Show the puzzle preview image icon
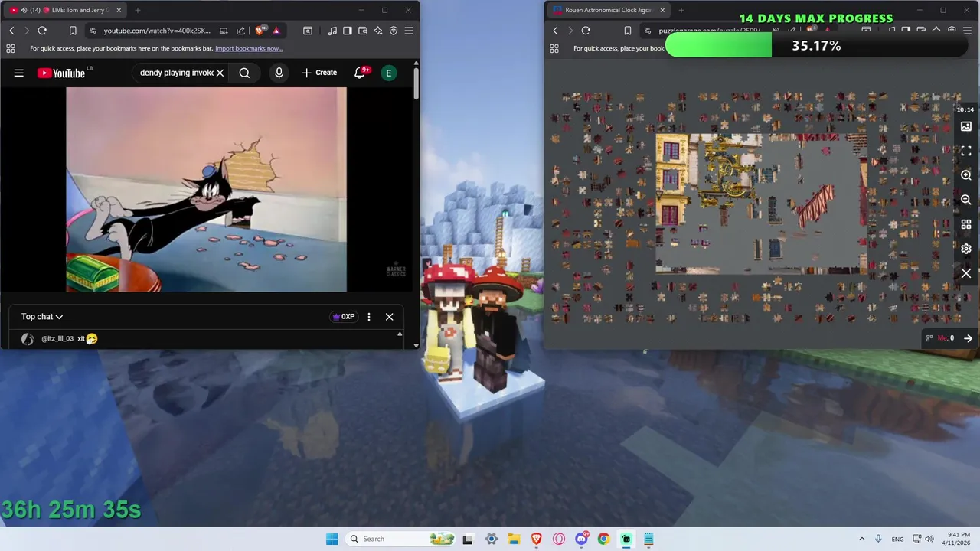The height and width of the screenshot is (551, 980). pos(966,126)
